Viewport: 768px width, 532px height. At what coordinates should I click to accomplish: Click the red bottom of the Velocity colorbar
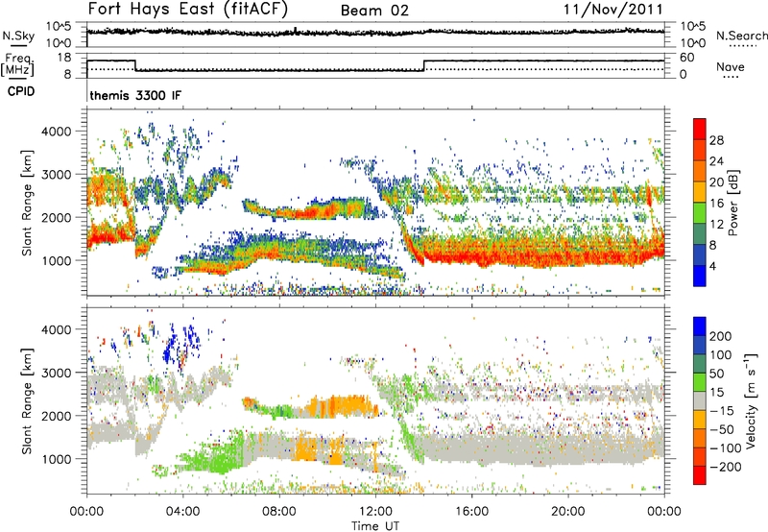coord(700,475)
